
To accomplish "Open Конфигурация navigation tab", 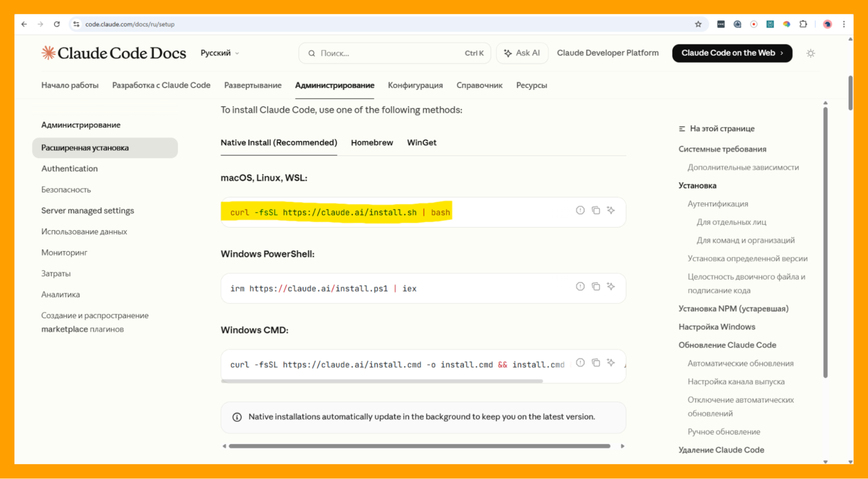I will [415, 85].
